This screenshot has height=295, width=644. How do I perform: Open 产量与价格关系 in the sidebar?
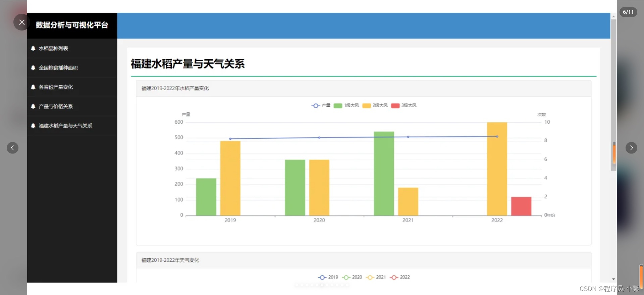pyautogui.click(x=56, y=106)
